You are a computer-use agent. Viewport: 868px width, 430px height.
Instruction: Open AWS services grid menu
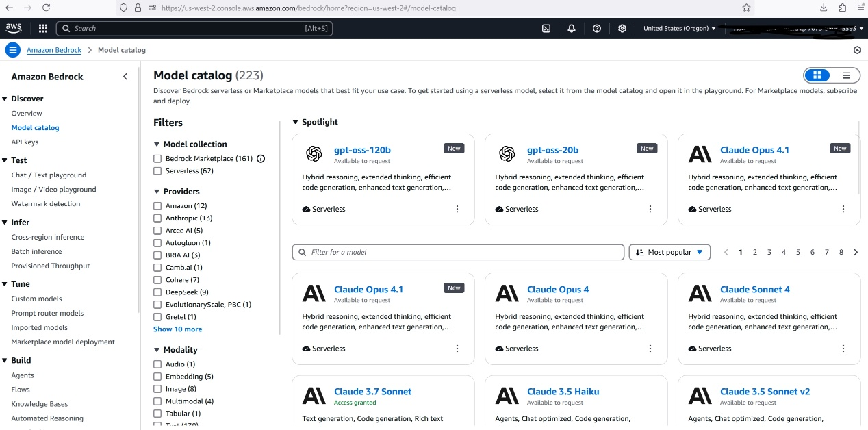coord(43,28)
